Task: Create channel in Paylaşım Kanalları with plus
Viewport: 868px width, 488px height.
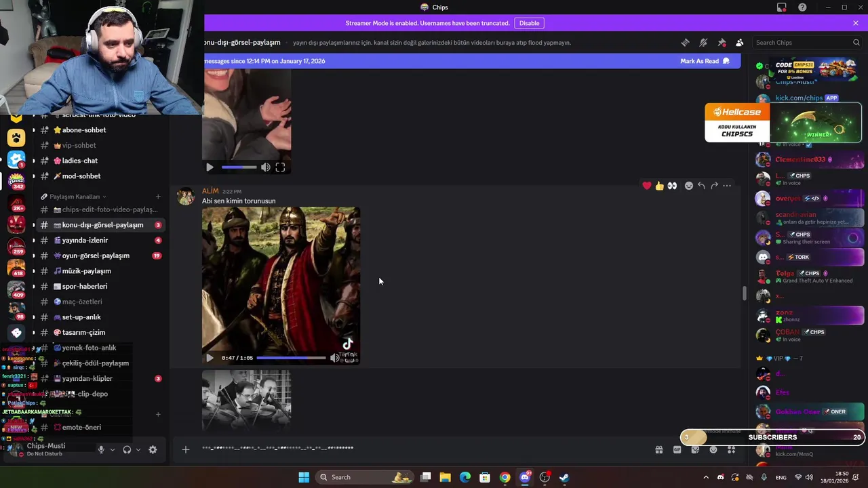Action: [158, 197]
